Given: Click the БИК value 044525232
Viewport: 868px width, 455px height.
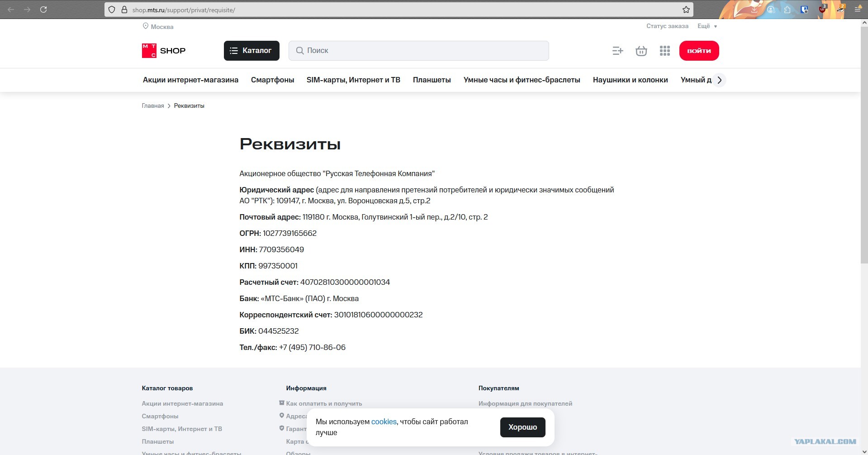Looking at the screenshot, I should (x=279, y=331).
